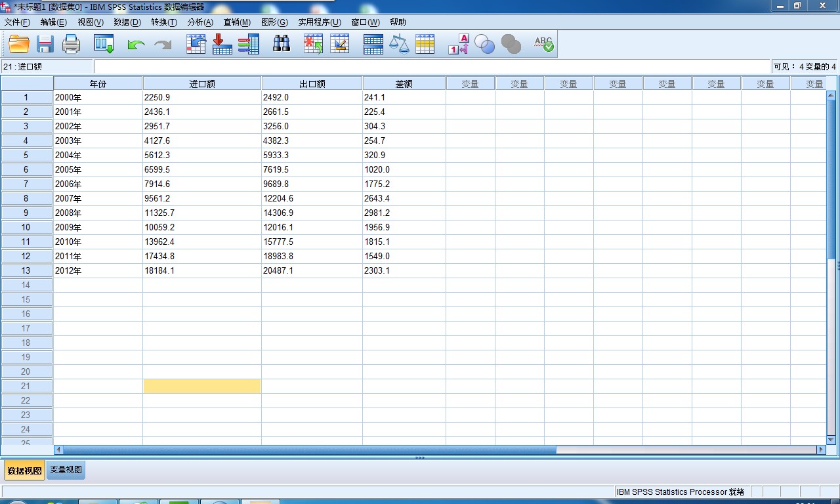Screen dimensions: 840x504
Task: Toggle Value Labels icon in toolbar
Action: (458, 44)
